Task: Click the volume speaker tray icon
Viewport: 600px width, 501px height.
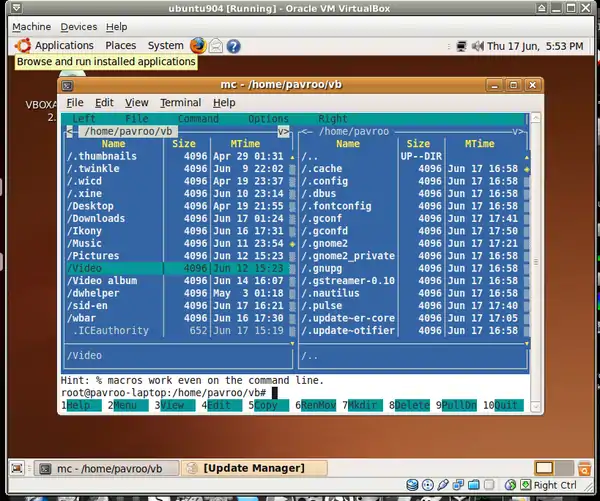Action: (476, 45)
